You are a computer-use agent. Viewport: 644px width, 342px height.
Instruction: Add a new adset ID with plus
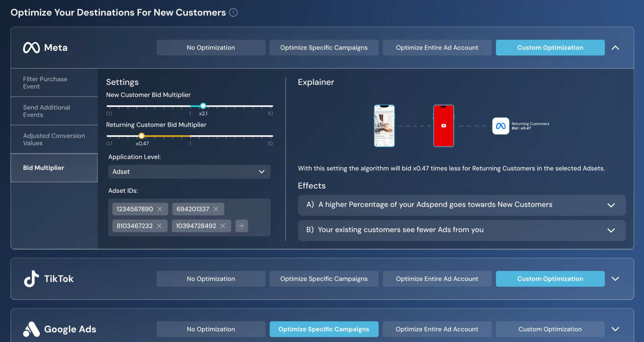tap(242, 226)
